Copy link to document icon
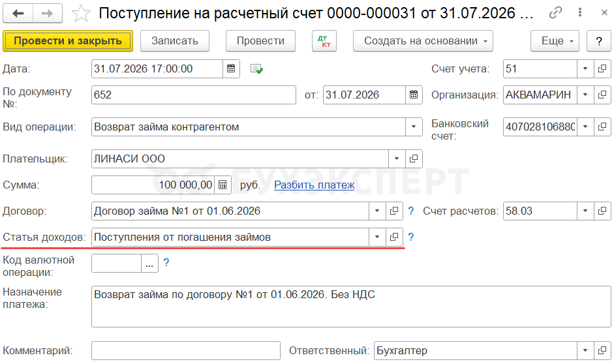This screenshot has height=364, width=614. (x=555, y=13)
